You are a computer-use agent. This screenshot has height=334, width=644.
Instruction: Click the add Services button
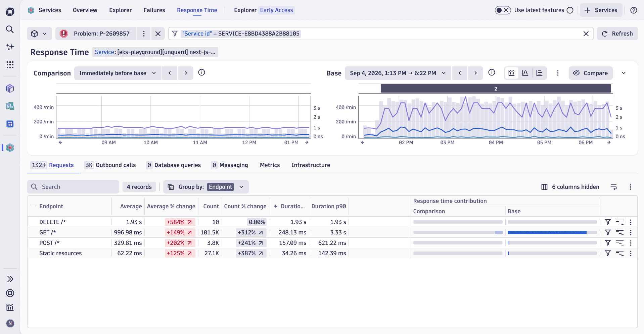(x=601, y=10)
